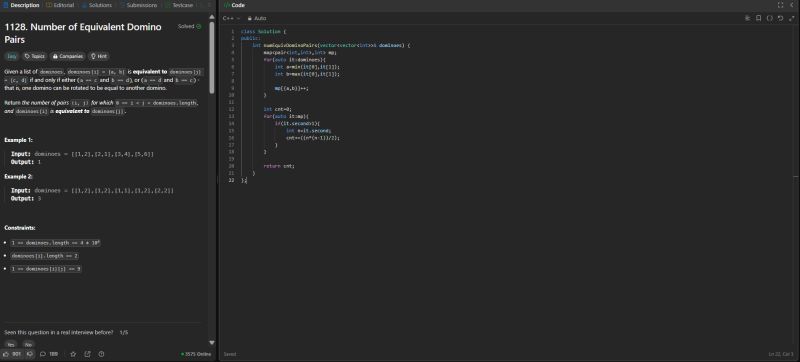
Task: Expand editor with the diagonal arrows icon
Action: [791, 18]
